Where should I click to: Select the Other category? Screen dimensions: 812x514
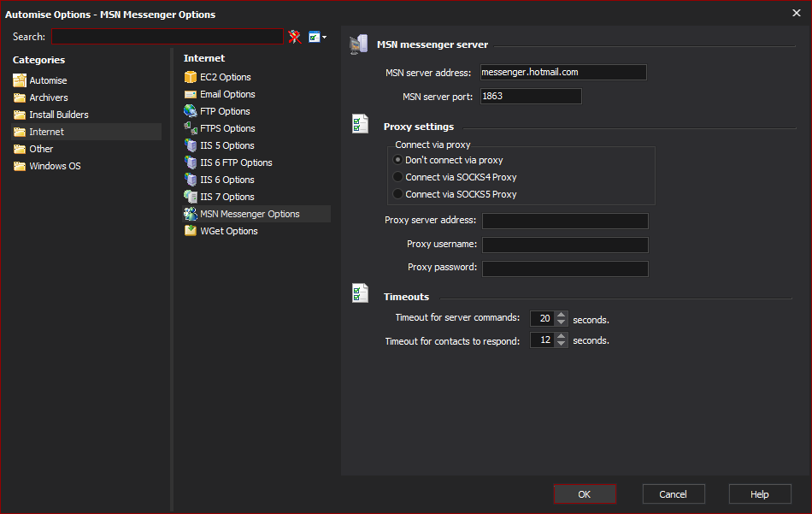coord(41,149)
